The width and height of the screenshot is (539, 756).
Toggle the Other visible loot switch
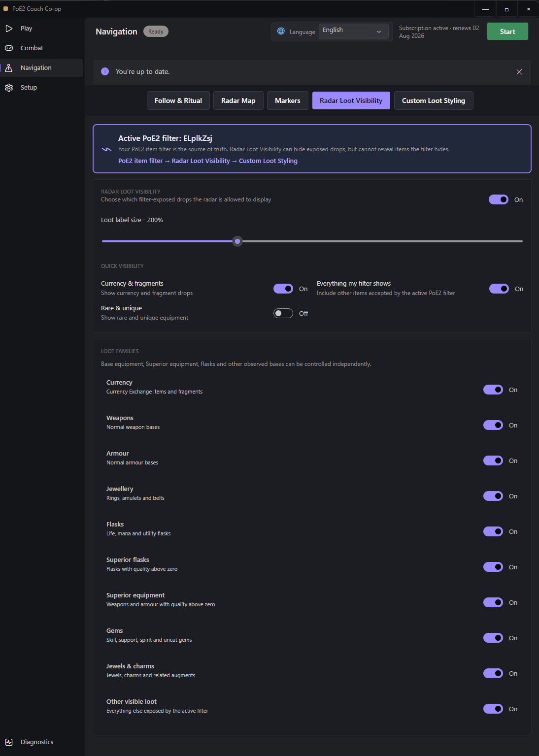point(493,709)
